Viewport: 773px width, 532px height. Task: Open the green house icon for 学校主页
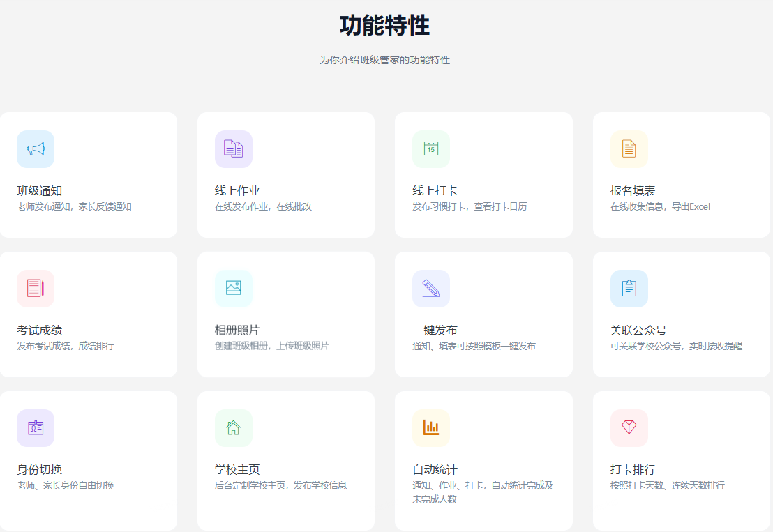pos(233,428)
